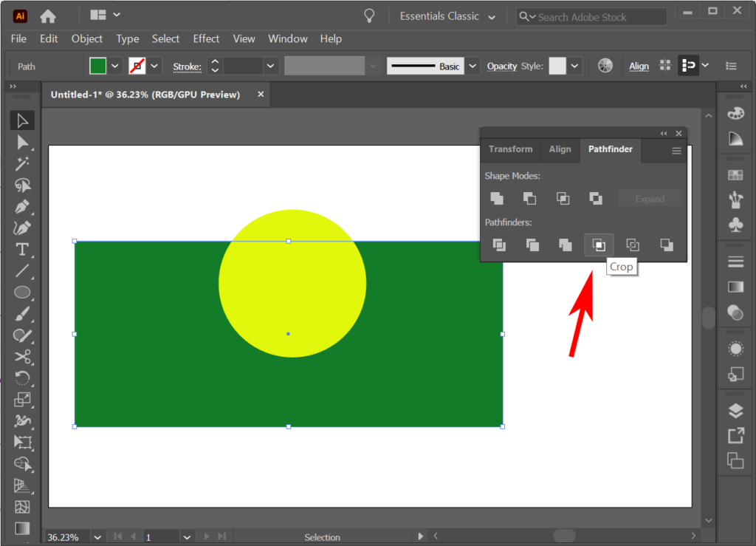The height and width of the screenshot is (546, 756).
Task: Click the Crop pathfinder icon
Action: tap(599, 245)
